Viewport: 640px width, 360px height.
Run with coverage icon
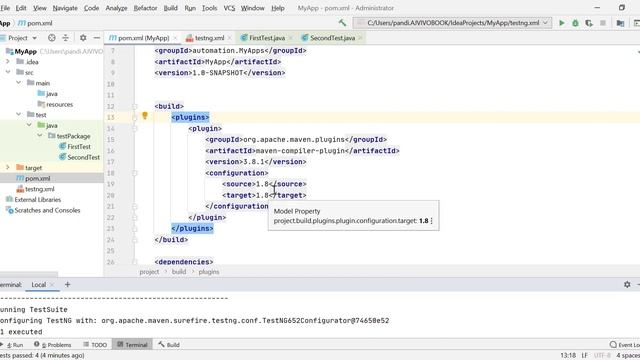[589, 23]
